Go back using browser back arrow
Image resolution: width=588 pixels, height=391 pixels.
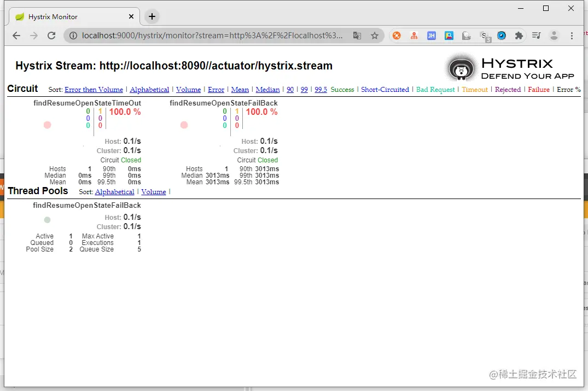(16, 36)
